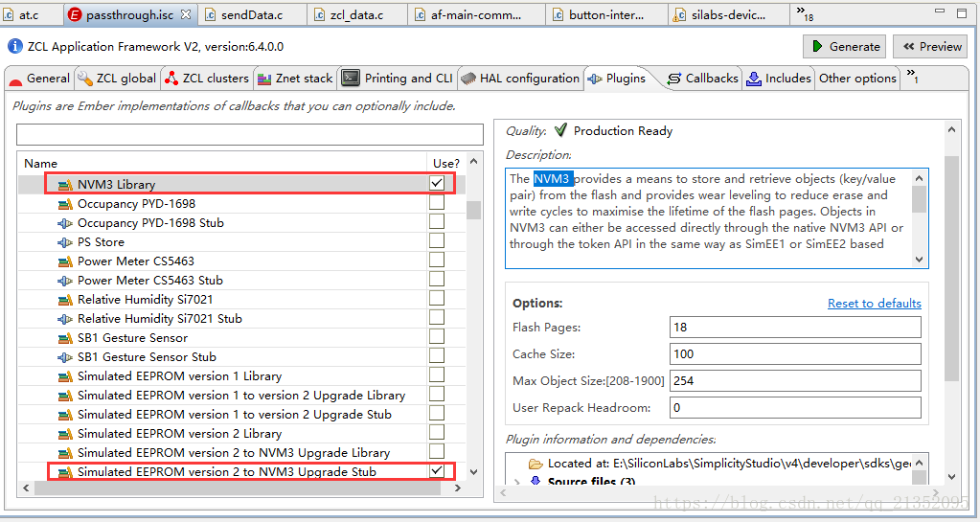This screenshot has width=980, height=522.
Task: Click the passthrough.isc file tab icon
Action: tap(75, 15)
